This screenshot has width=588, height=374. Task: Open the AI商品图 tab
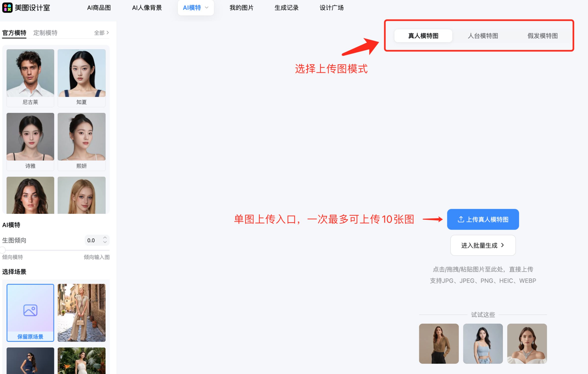pyautogui.click(x=99, y=8)
